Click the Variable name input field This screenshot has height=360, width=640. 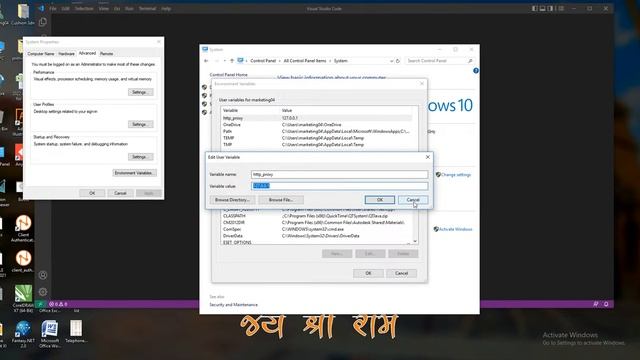340,174
